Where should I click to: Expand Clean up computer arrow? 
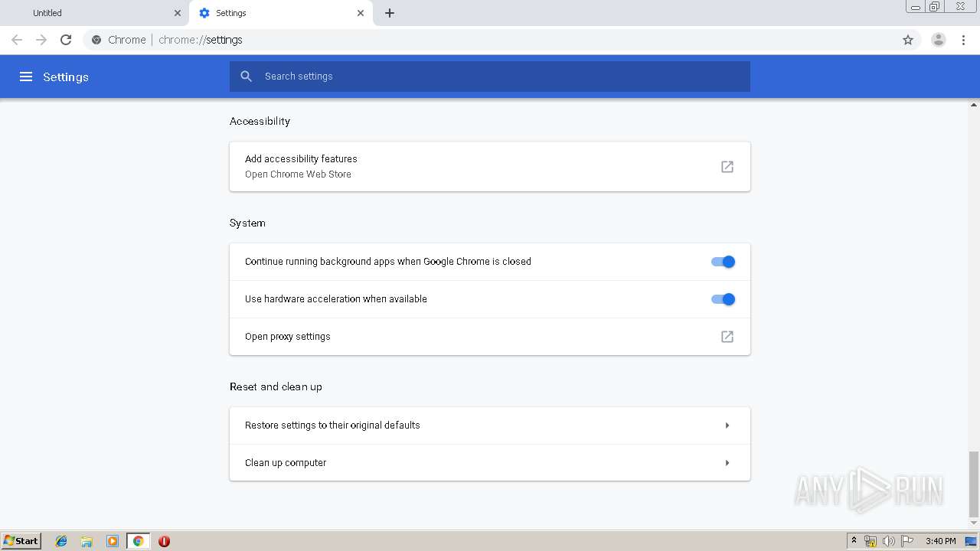pos(727,463)
